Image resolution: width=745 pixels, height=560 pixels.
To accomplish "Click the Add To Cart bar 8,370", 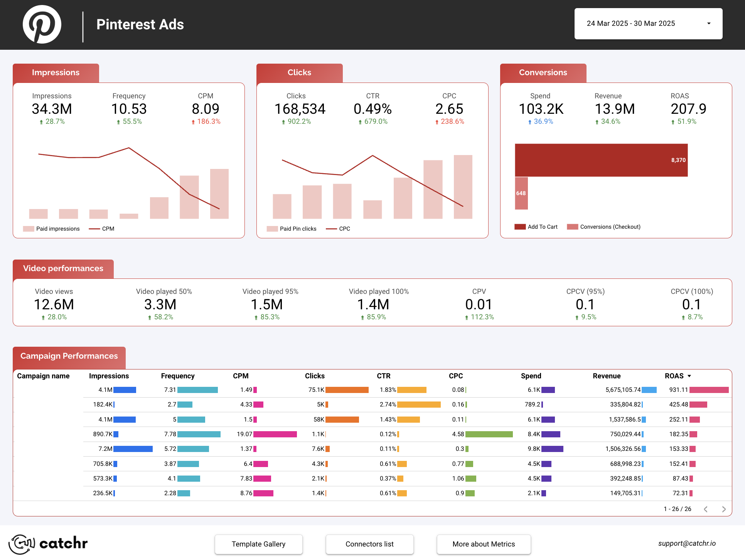I will (601, 160).
